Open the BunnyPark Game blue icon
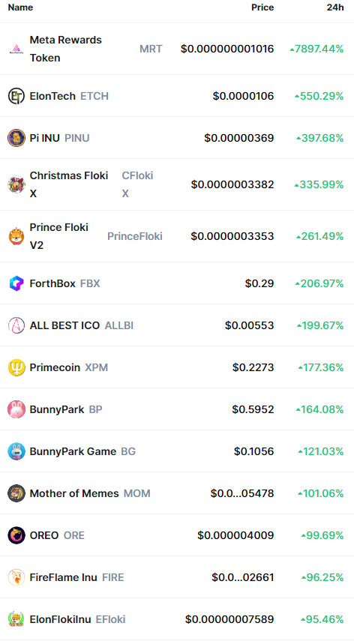The image size is (354, 644). coord(16,451)
